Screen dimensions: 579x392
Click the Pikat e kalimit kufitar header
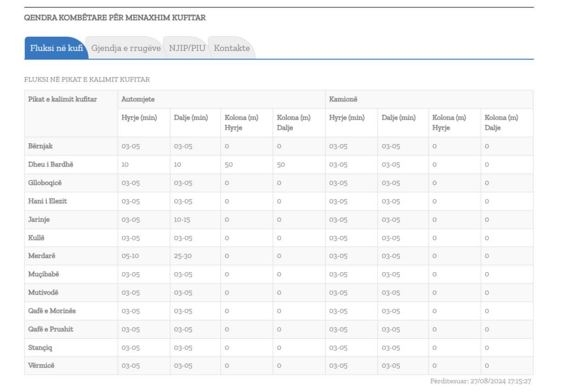[x=62, y=99]
